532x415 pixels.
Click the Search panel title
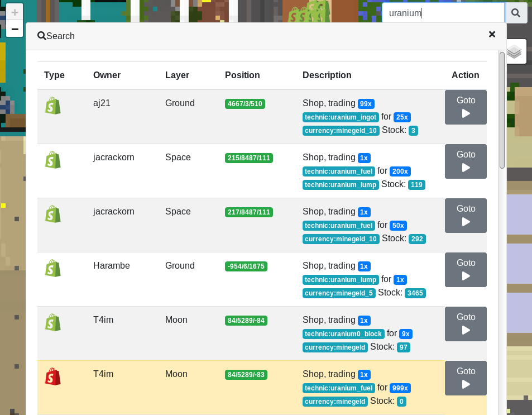tap(56, 36)
